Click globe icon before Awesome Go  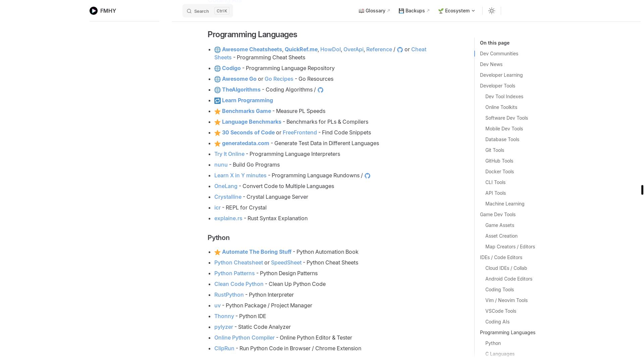pos(217,79)
